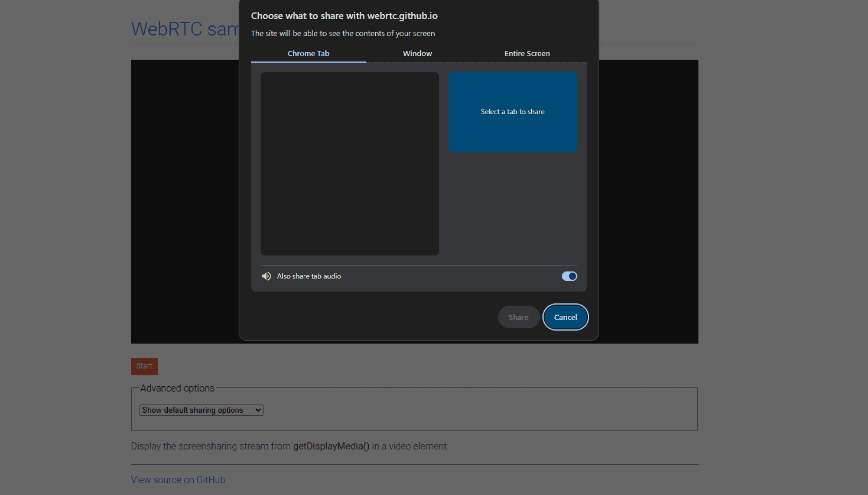The image size is (868, 495).
Task: Click the Share button
Action: point(519,317)
